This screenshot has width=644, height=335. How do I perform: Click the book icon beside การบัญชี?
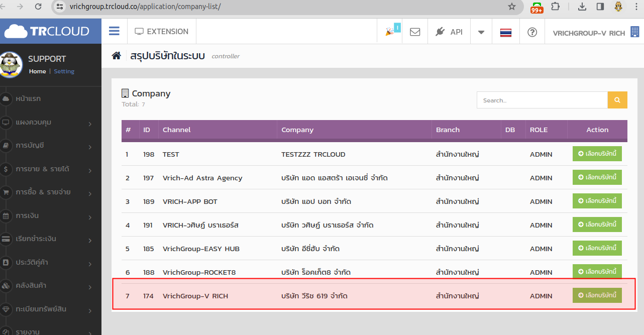[x=6, y=146]
